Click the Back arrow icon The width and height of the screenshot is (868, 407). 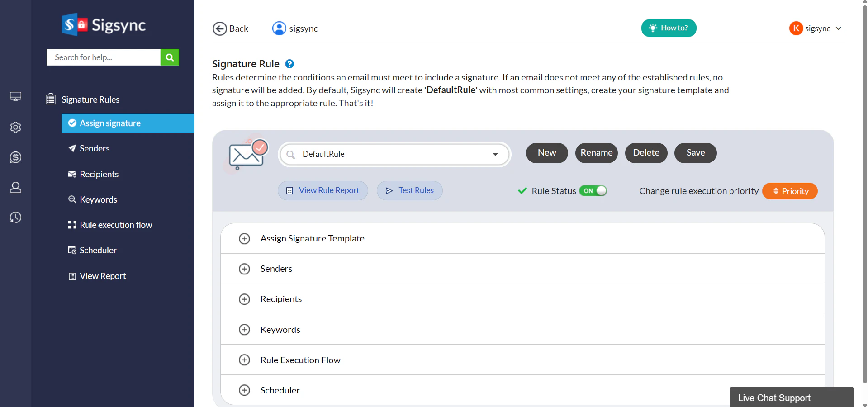220,28
